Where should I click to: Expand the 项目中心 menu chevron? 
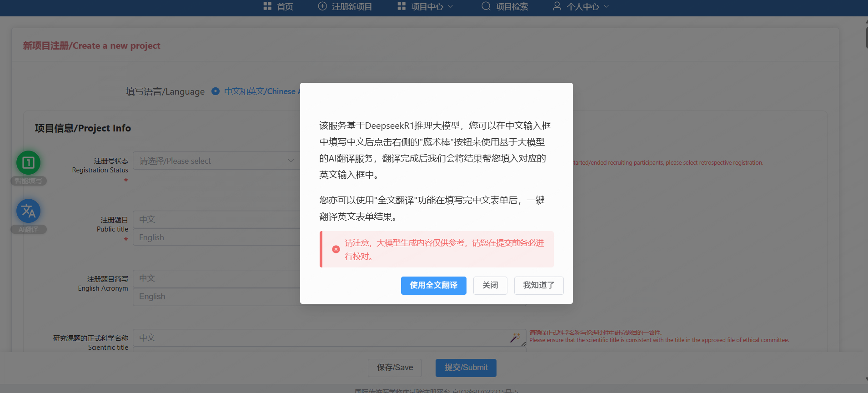[451, 6]
